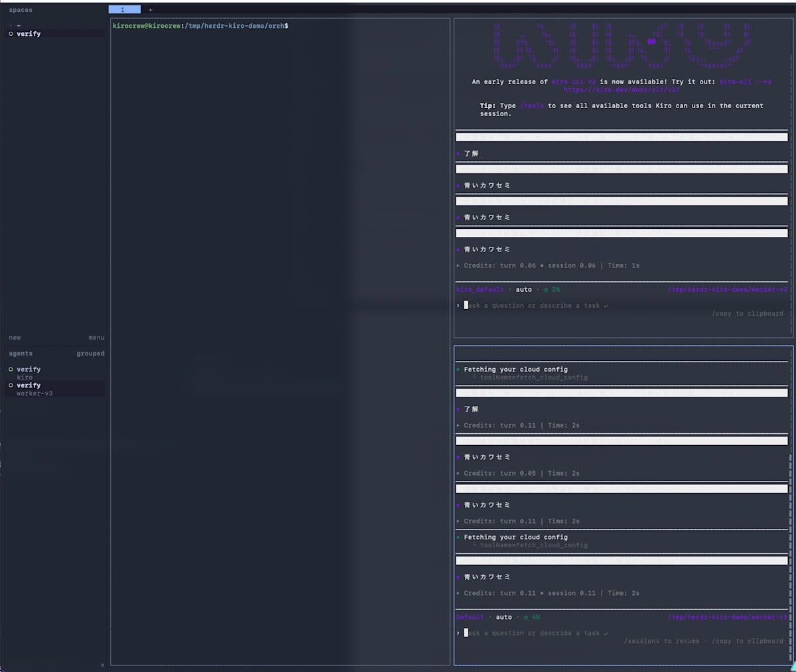Click the auto mode label in bottom pane
The image size is (796, 672).
click(x=504, y=618)
